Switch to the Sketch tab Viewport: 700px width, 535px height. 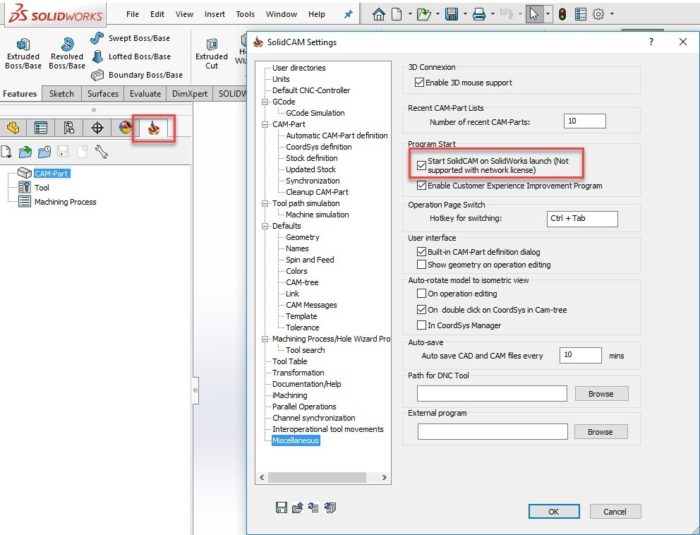62,94
